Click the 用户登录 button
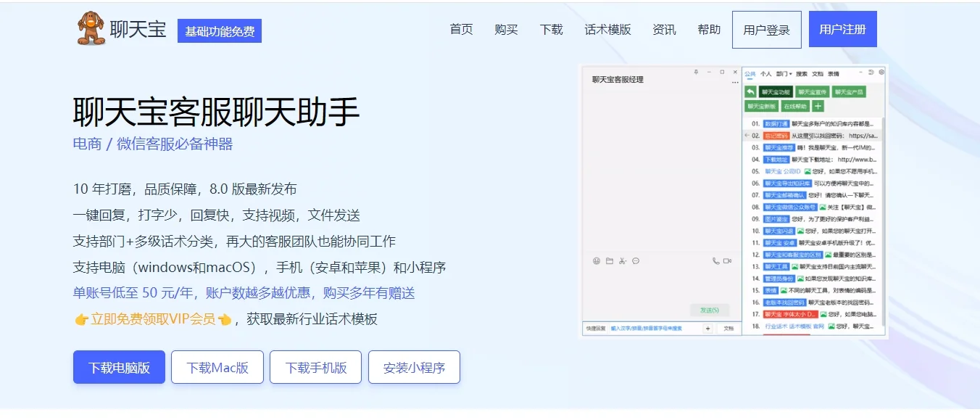 click(x=767, y=30)
